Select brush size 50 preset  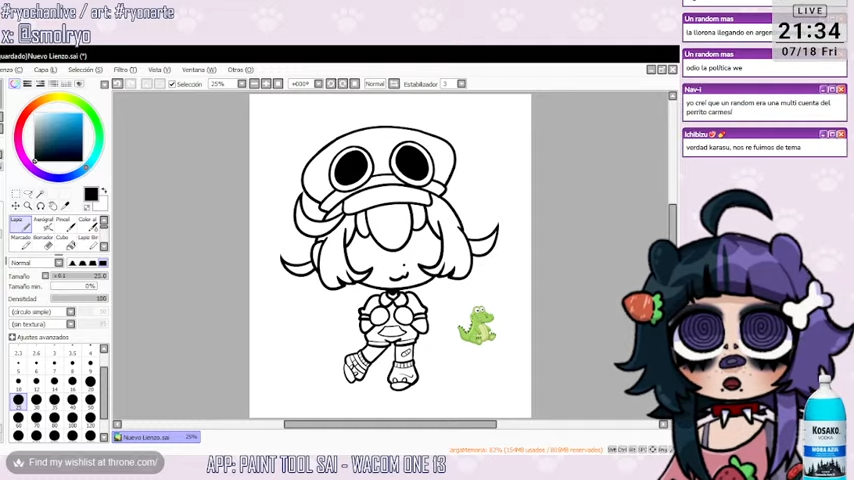point(90,399)
